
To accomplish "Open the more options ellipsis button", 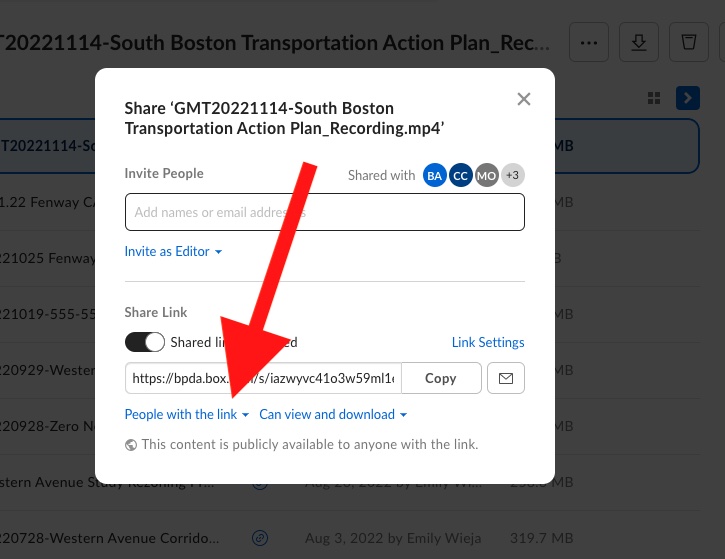I will [x=589, y=42].
